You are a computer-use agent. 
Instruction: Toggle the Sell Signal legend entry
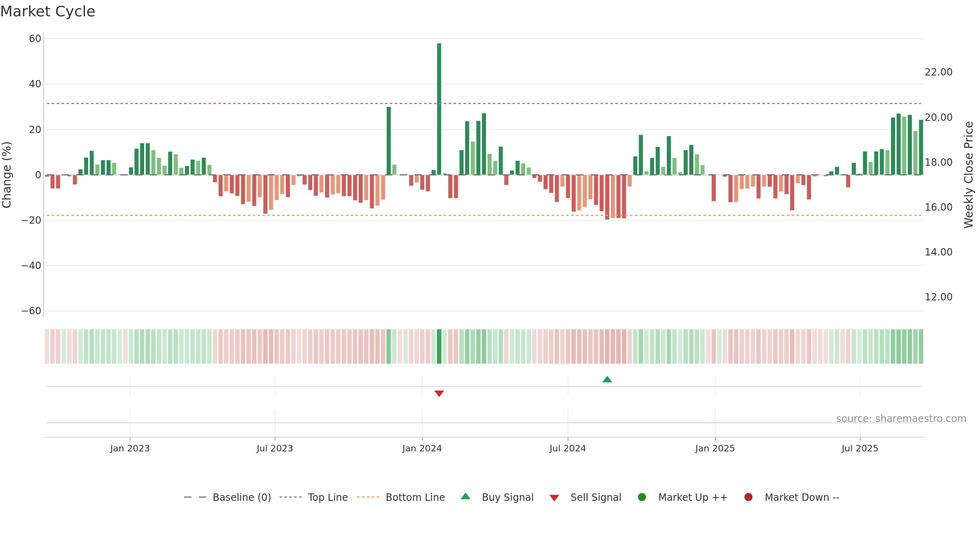coord(585,497)
